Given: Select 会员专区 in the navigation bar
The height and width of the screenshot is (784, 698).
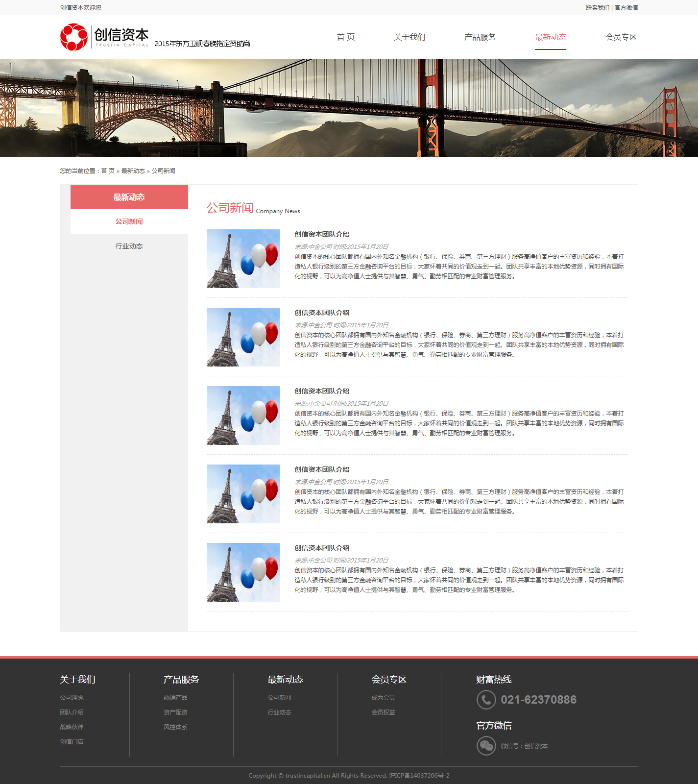Looking at the screenshot, I should (621, 37).
